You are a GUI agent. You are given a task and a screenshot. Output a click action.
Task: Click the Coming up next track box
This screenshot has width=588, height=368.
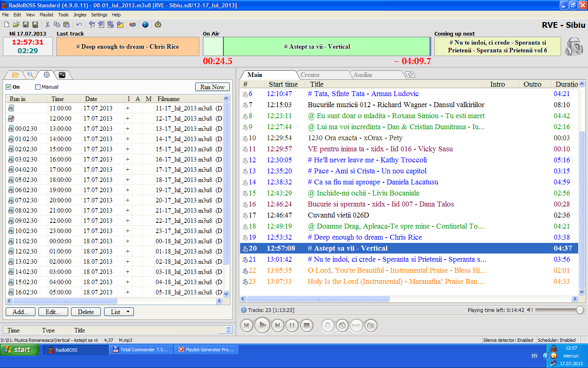(497, 47)
